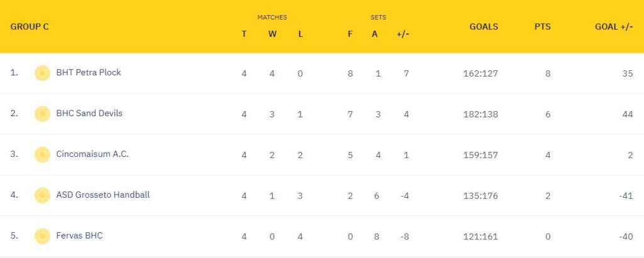Select the 162:127 goals value for Petra Plock

pos(479,74)
